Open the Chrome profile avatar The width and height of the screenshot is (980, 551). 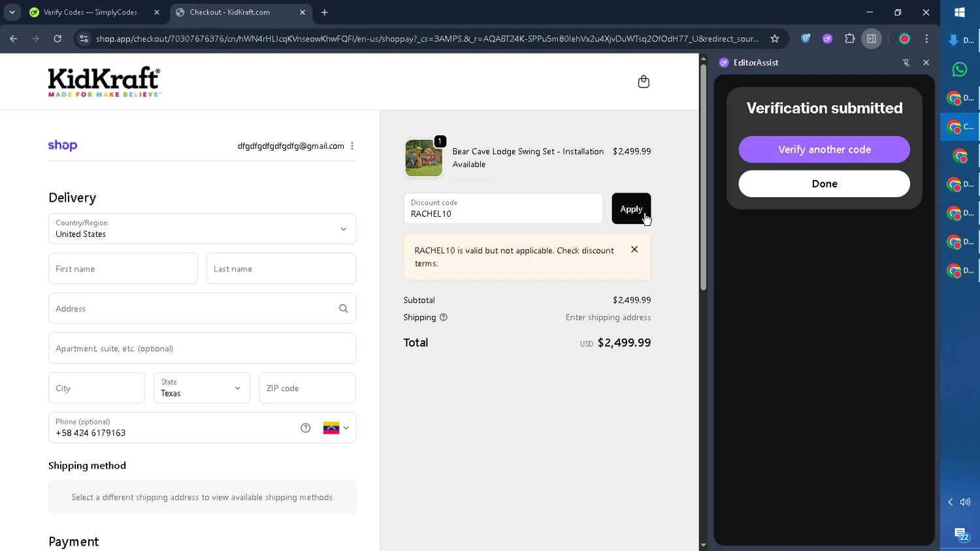[904, 39]
